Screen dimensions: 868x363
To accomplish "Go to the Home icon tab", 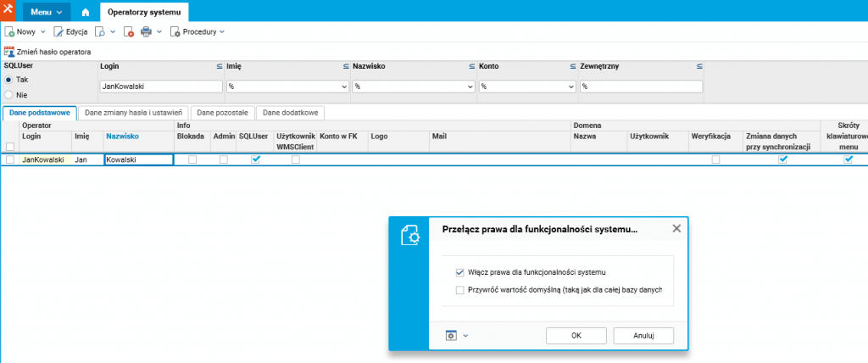I will pos(86,12).
